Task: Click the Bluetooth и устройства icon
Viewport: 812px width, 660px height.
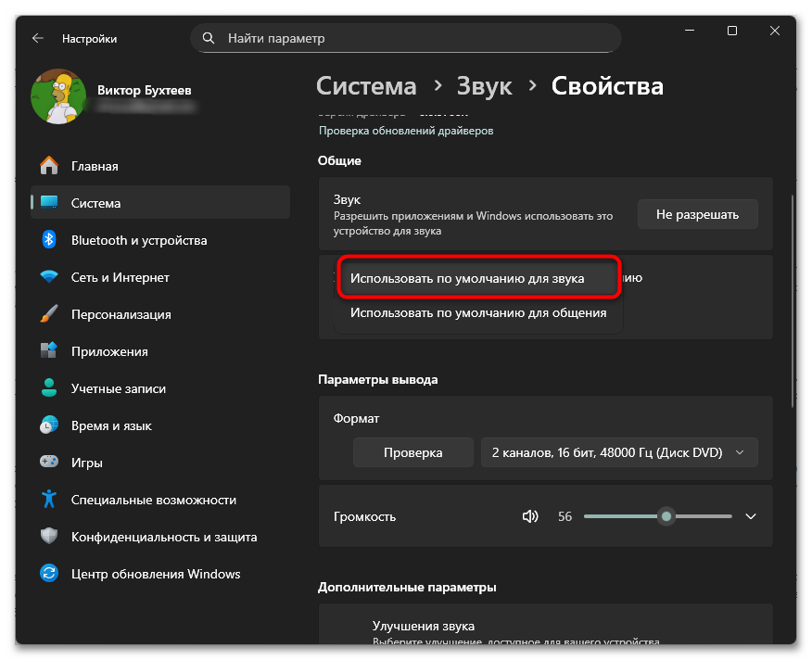Action: (x=50, y=240)
